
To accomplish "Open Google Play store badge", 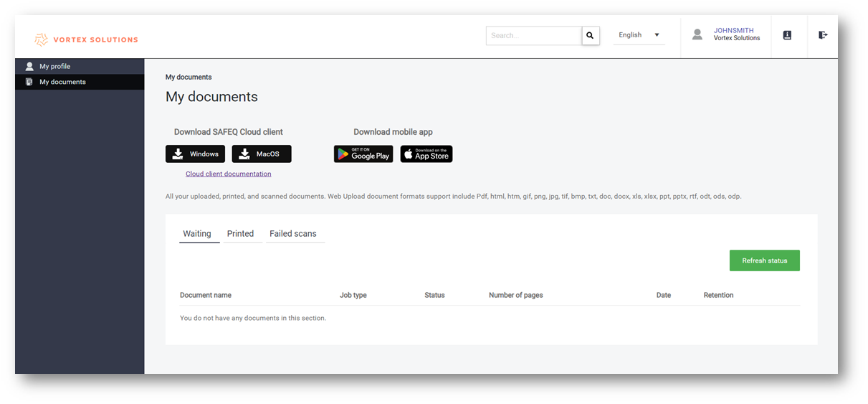I will (363, 154).
